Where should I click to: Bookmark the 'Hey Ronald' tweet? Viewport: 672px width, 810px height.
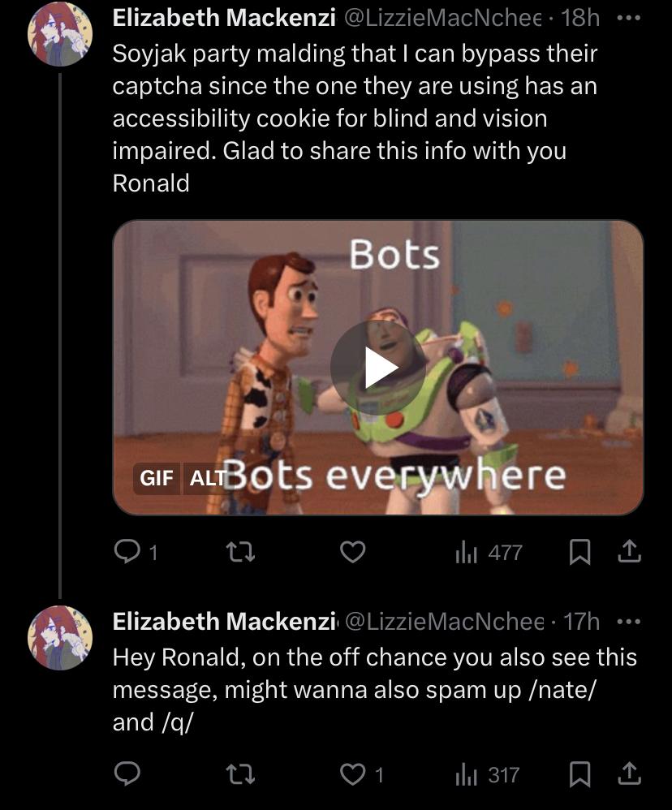[x=579, y=775]
